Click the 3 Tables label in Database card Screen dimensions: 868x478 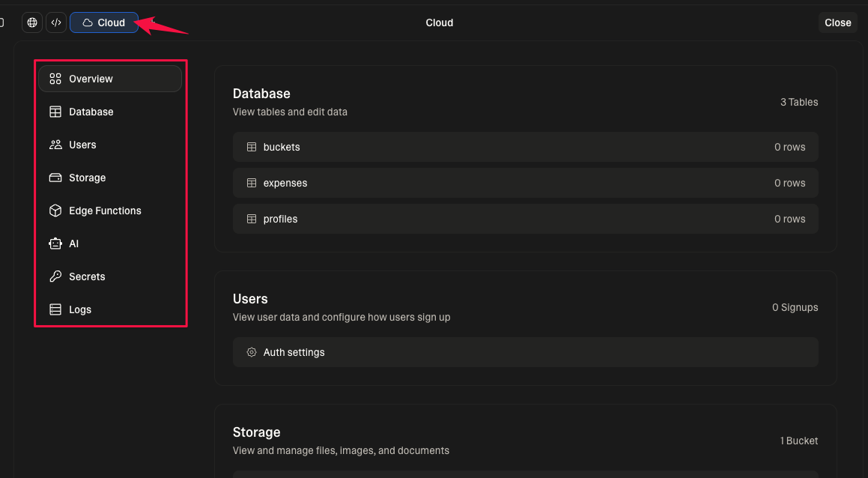[799, 102]
